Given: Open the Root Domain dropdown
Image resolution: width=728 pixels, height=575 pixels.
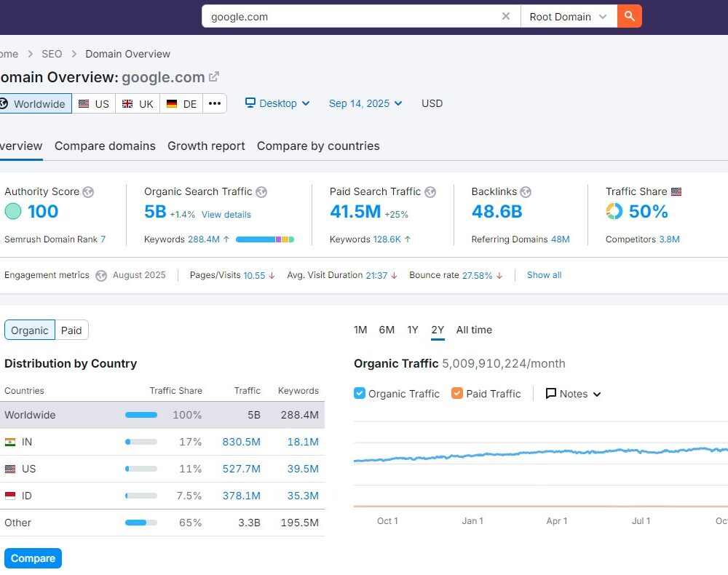Looking at the screenshot, I should pyautogui.click(x=569, y=15).
